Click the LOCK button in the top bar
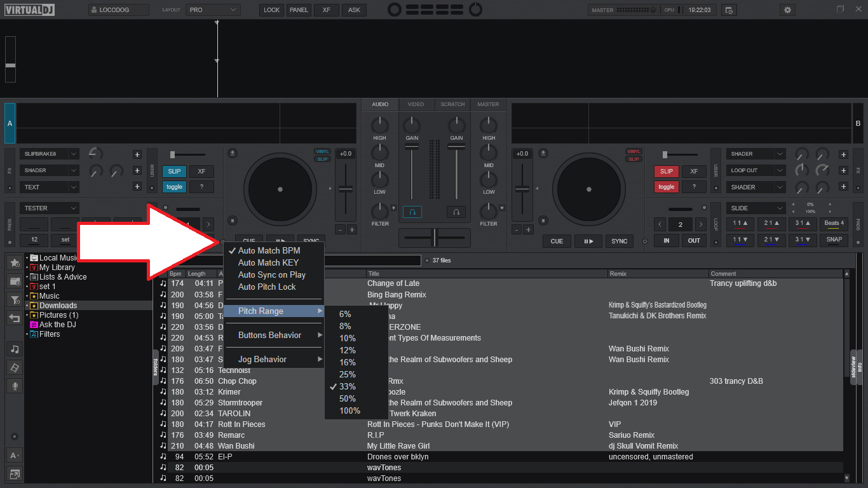868x488 pixels. 272,10
